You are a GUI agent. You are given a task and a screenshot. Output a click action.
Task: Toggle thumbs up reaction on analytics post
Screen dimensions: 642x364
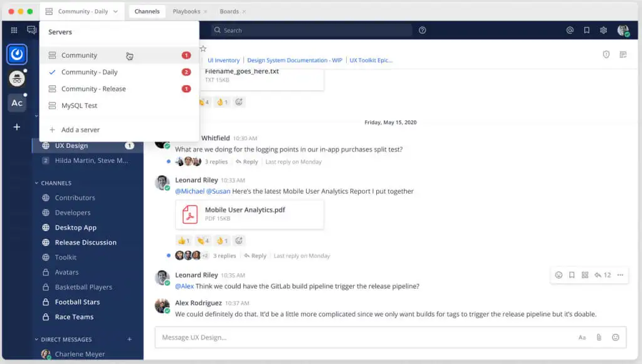coord(184,241)
